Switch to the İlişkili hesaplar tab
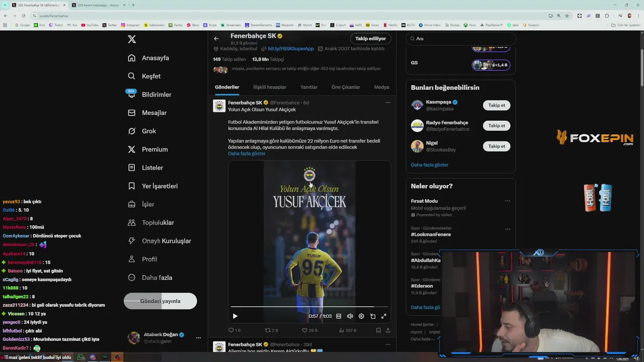 (x=270, y=87)
